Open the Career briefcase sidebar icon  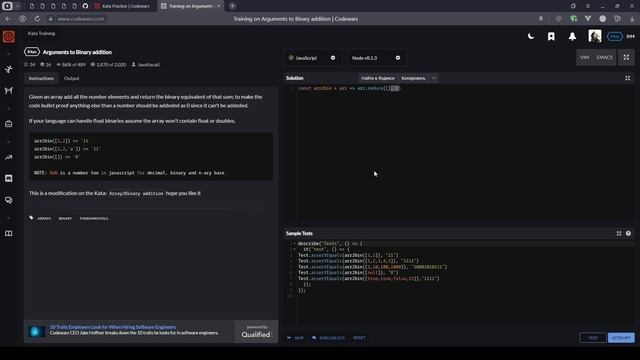coord(9,124)
